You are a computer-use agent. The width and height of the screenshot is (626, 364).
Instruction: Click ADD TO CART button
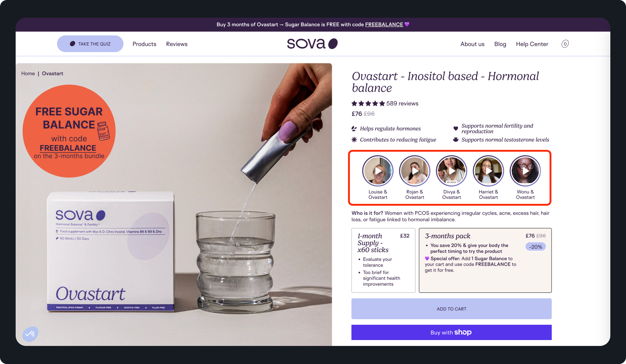tap(451, 309)
